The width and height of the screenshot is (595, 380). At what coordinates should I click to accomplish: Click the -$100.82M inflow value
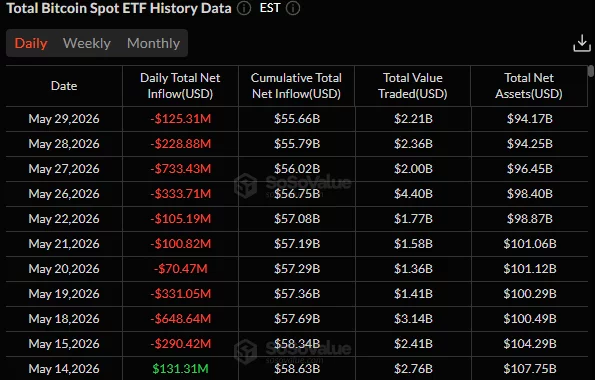pos(180,244)
